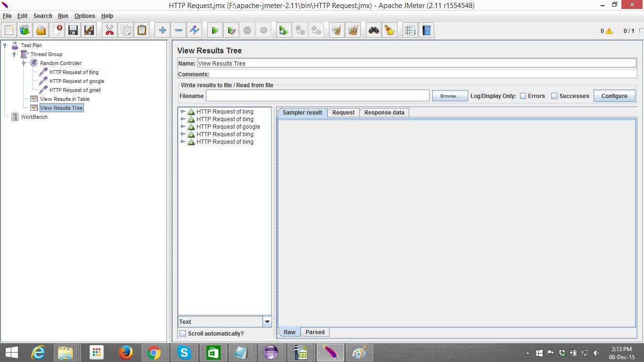Click the Remote Stop All icon
644x362 pixels.
click(300, 31)
